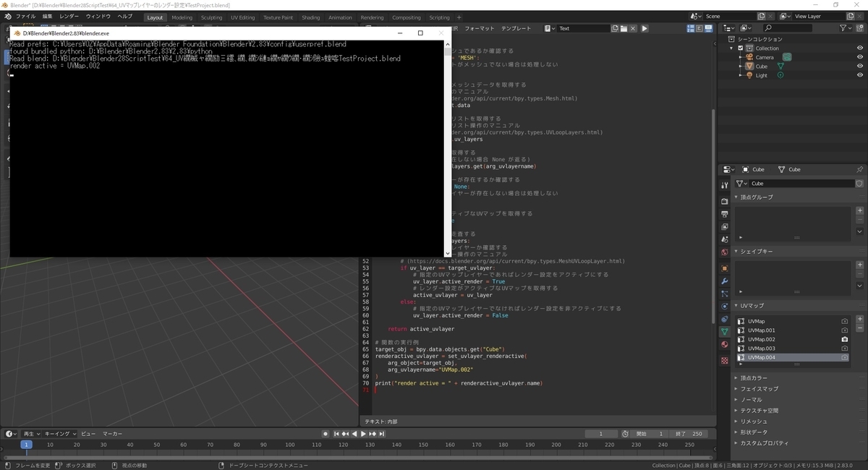
Task: Open the Tool properties tab
Action: click(x=725, y=184)
